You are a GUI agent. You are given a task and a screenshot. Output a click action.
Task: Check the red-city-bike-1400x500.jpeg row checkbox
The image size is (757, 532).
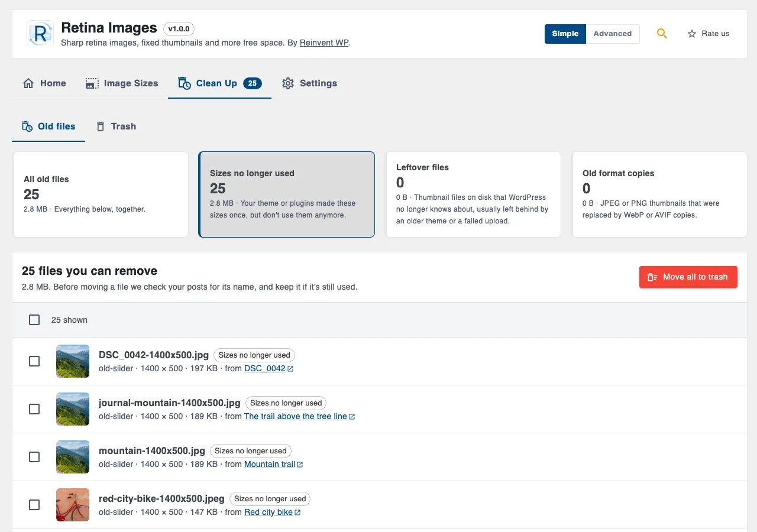pyautogui.click(x=34, y=505)
